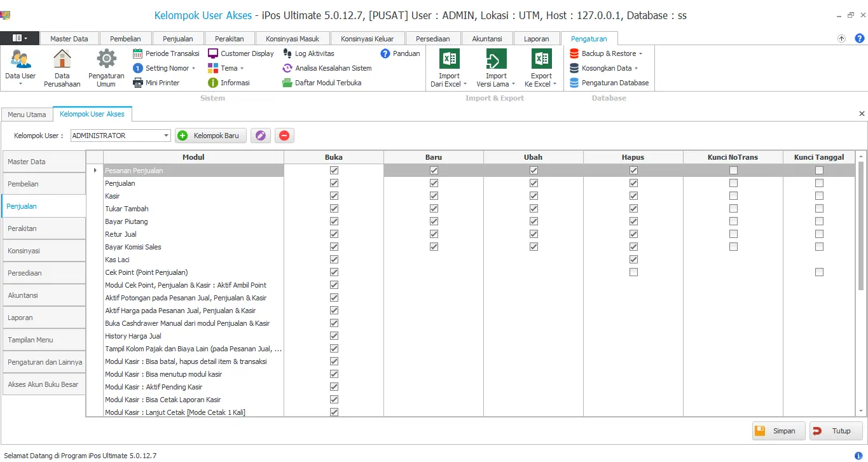Close the Kelompok User Akses tab panel
The width and height of the screenshot is (868, 462).
tap(862, 114)
